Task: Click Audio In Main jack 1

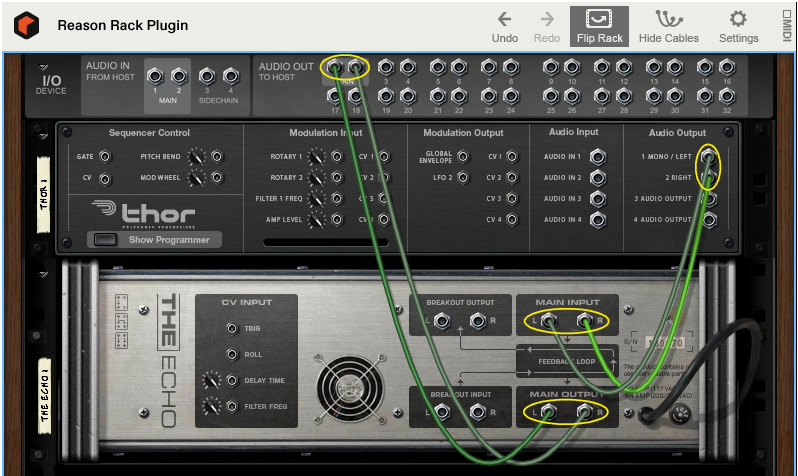Action: tap(155, 76)
